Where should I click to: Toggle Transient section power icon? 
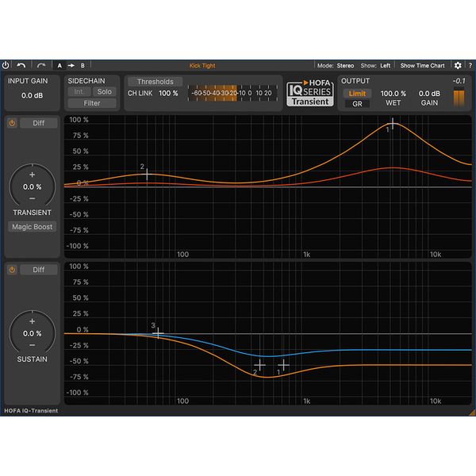pyautogui.click(x=12, y=123)
